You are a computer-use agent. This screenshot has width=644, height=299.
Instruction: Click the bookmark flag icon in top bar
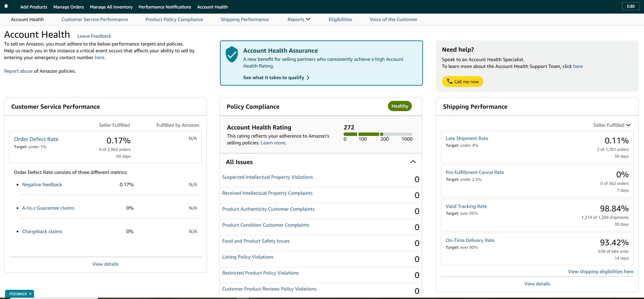[6, 6]
